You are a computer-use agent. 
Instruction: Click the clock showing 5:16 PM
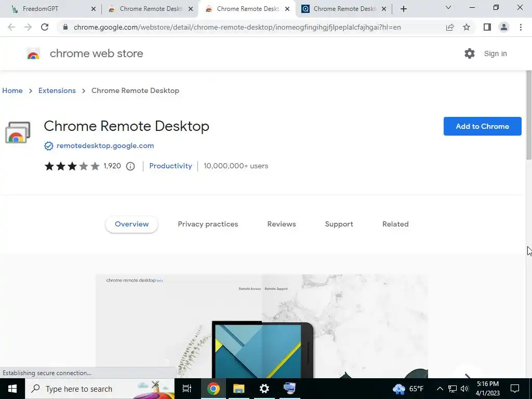487,389
